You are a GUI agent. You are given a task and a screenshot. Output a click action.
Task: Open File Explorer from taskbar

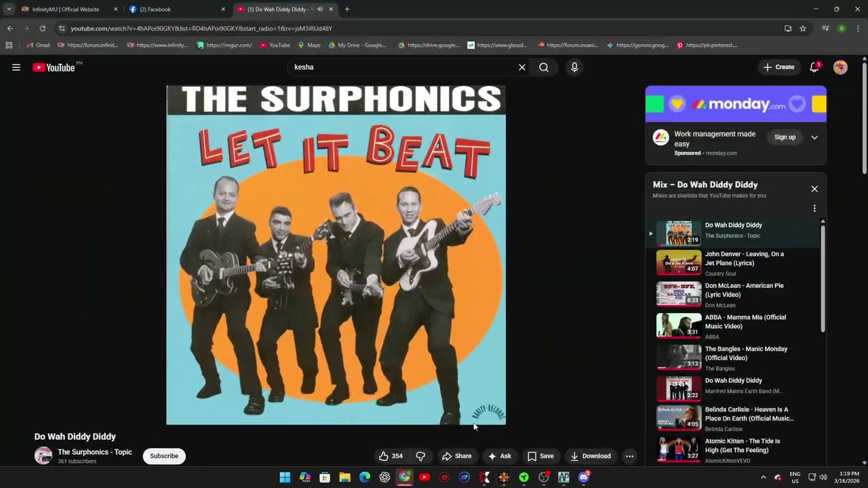[x=344, y=477]
